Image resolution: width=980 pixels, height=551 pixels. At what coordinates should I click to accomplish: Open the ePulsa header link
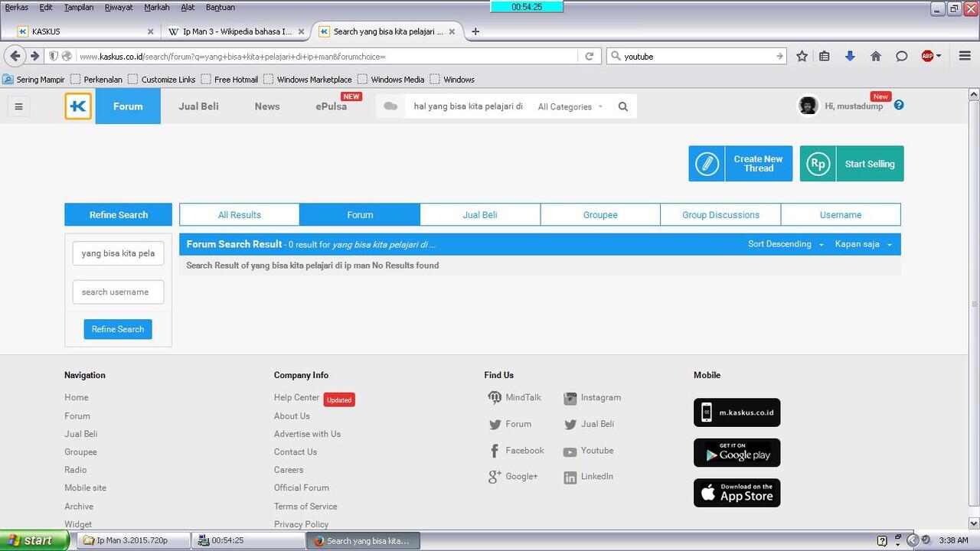331,106
